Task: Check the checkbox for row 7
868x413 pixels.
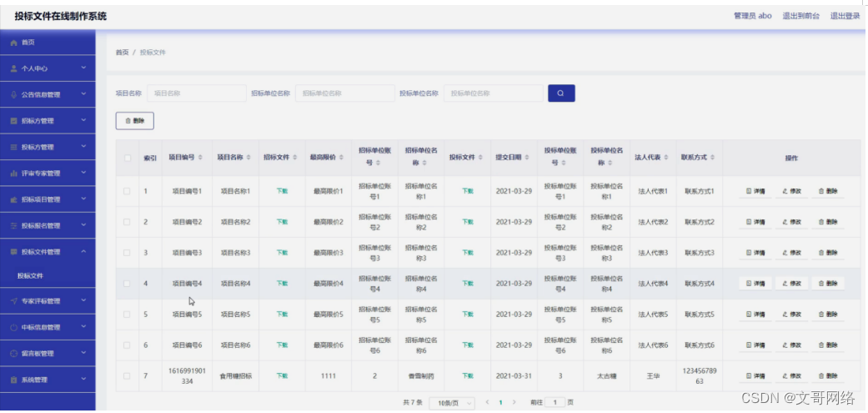Action: pos(128,376)
